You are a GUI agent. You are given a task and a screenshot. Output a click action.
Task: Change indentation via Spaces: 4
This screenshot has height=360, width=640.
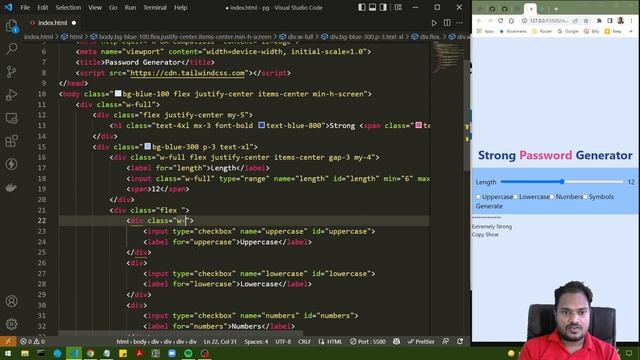[256, 341]
